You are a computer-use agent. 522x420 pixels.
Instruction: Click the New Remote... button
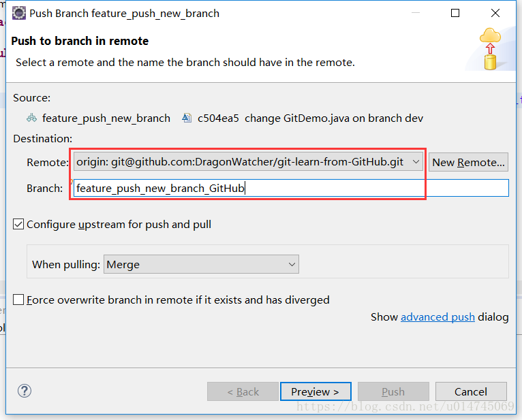(468, 162)
